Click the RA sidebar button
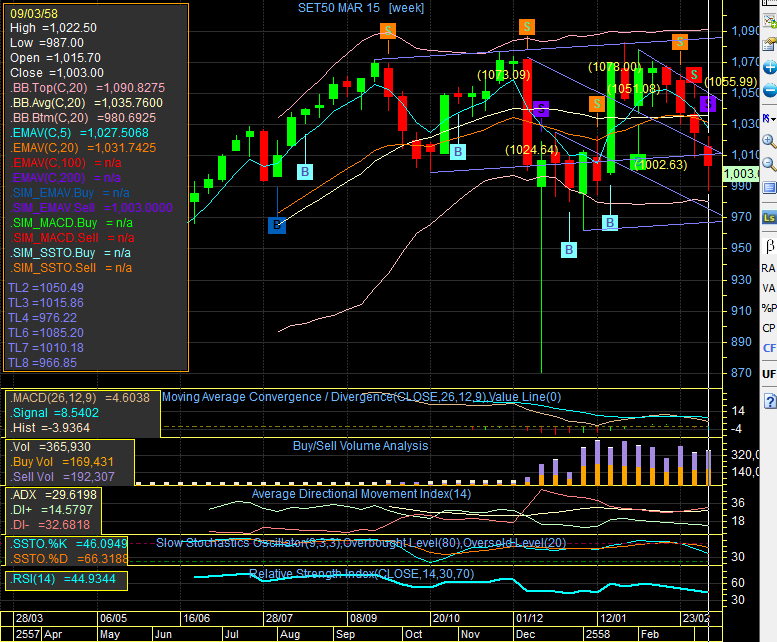The height and width of the screenshot is (642, 777). pos(768,268)
